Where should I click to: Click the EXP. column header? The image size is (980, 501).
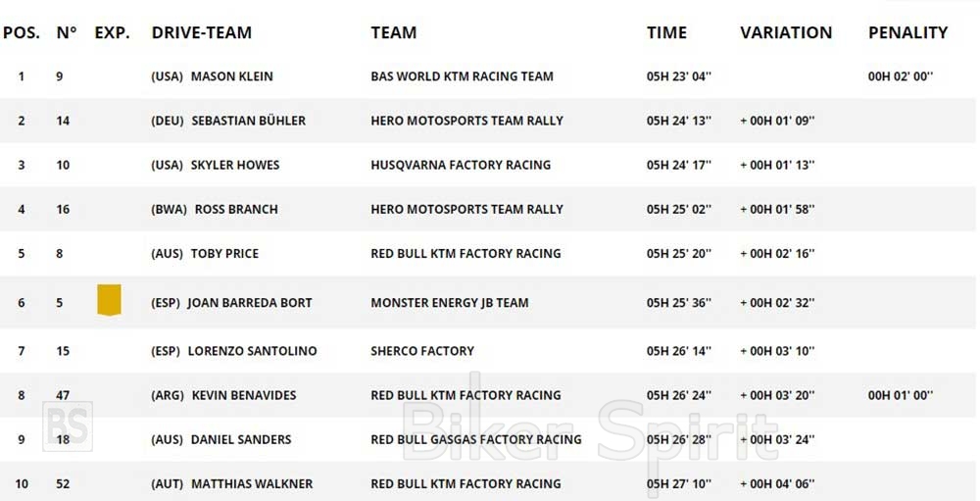click(112, 32)
